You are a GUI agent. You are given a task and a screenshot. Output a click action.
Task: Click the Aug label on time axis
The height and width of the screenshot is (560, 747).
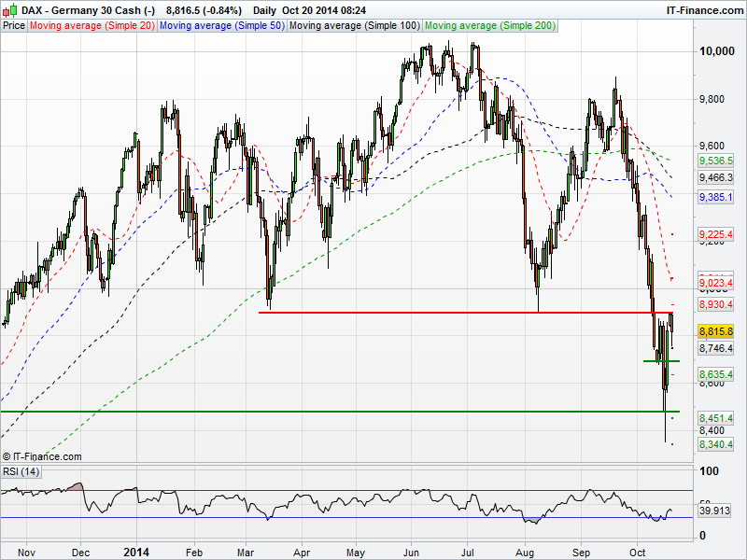525,553
